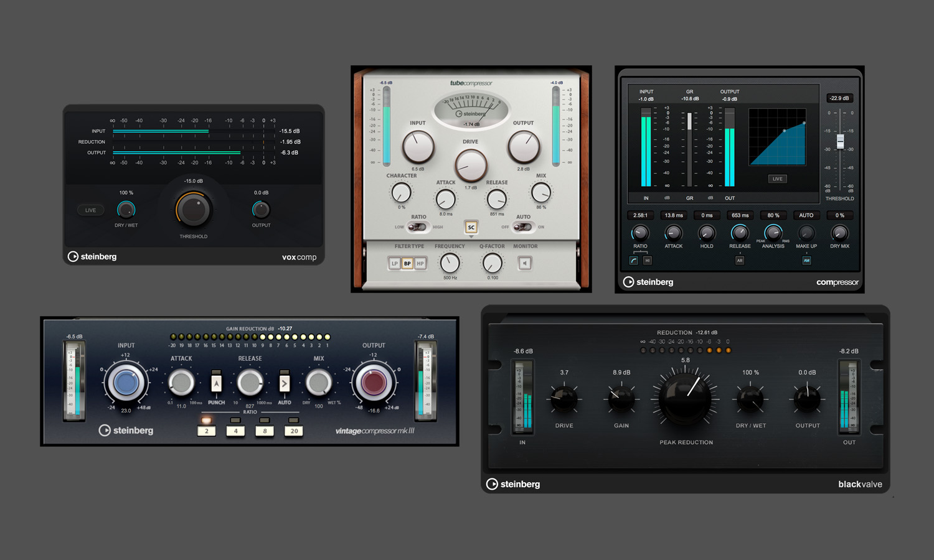This screenshot has width=934, height=560.
Task: Adjust the Dry/Wet knob in VoxComp
Action: click(126, 210)
